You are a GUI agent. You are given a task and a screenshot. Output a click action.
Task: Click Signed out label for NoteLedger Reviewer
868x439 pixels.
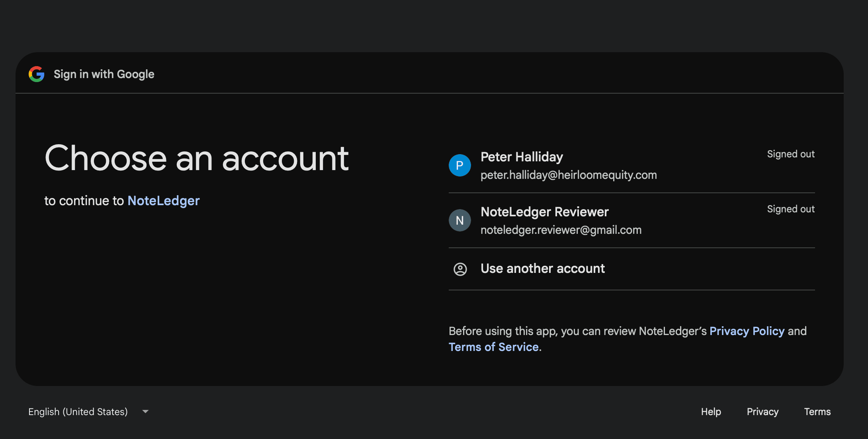791,209
